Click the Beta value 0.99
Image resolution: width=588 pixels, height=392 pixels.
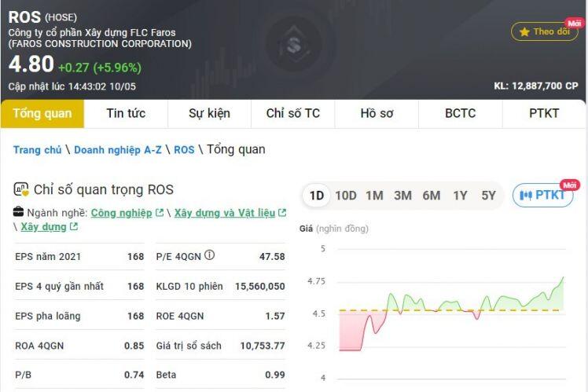click(275, 375)
